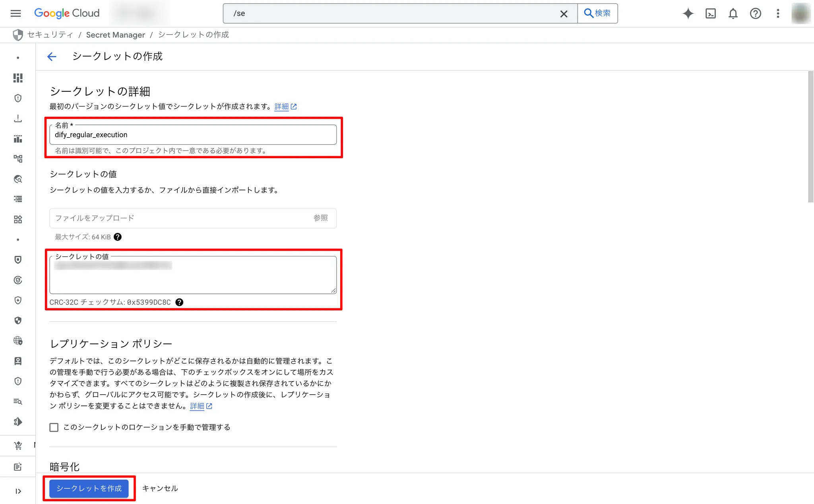Viewport: 814px width, 504px height.
Task: Click the シークレットを作成 button
Action: (89, 488)
